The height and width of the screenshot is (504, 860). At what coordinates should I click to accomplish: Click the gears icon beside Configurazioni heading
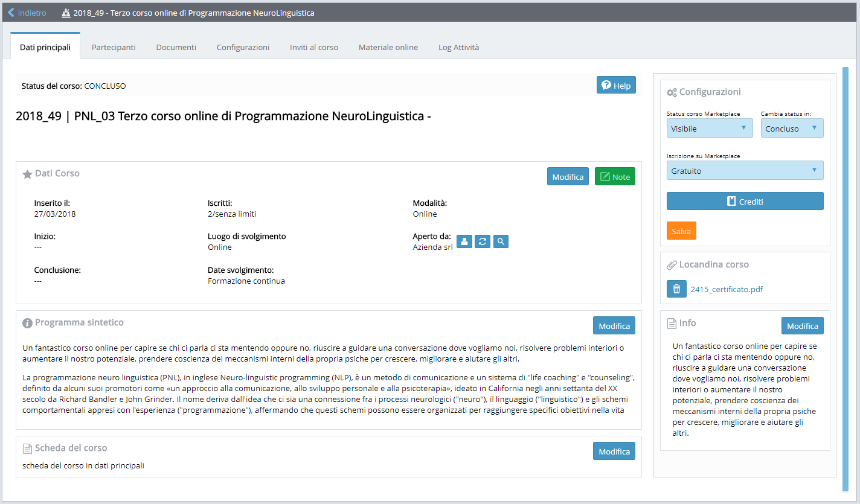pyautogui.click(x=672, y=92)
